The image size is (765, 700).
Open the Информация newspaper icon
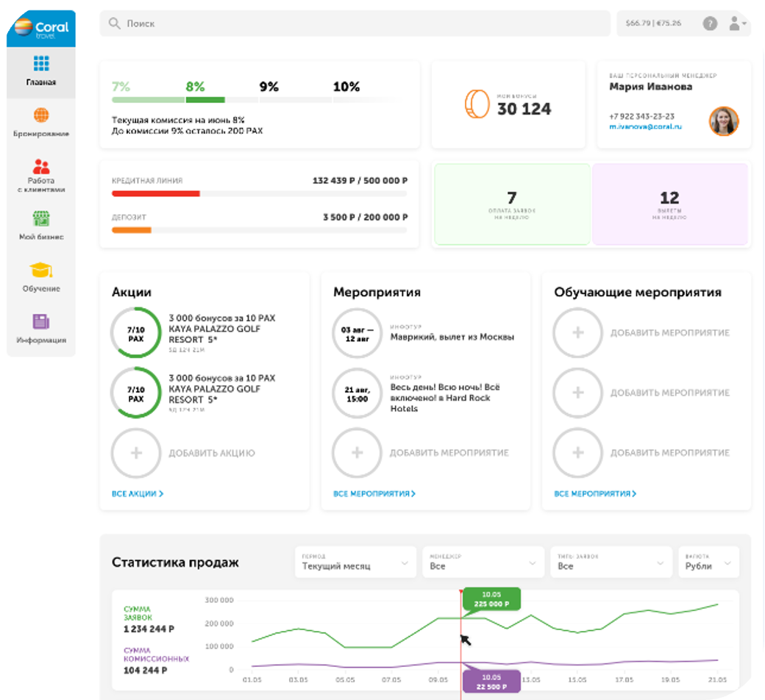[x=41, y=322]
